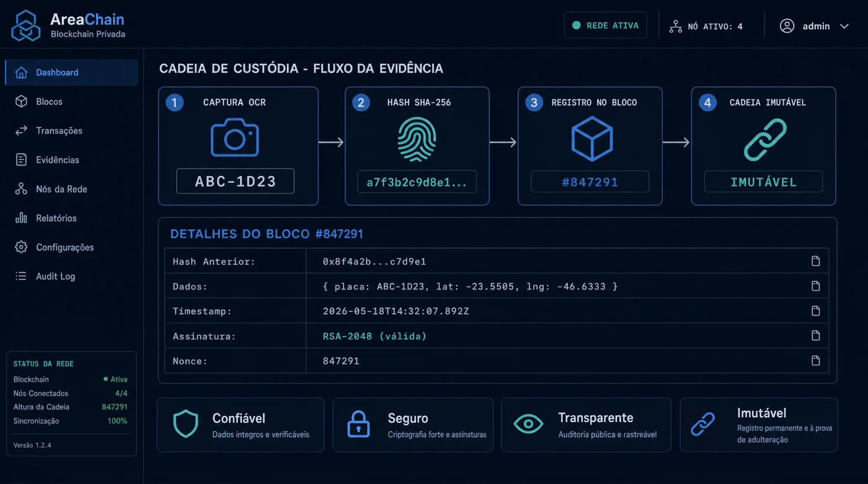Select Evidências in the sidebar

[58, 160]
